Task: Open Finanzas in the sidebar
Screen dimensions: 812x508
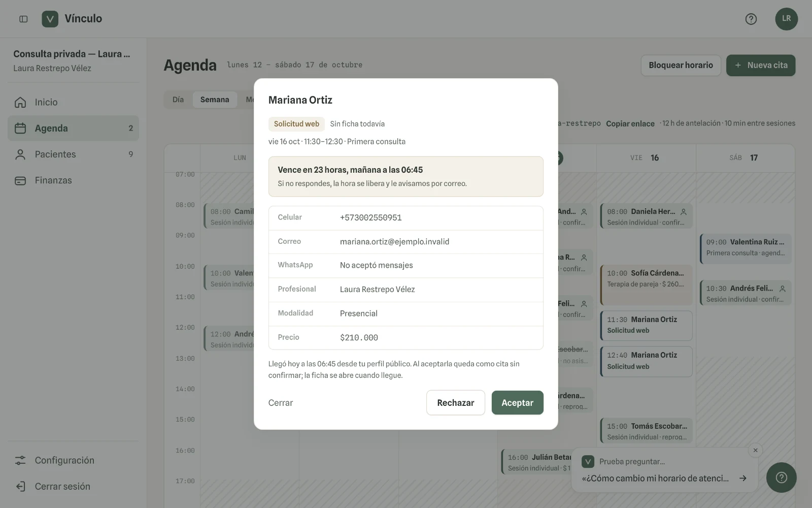Action: coord(73,180)
